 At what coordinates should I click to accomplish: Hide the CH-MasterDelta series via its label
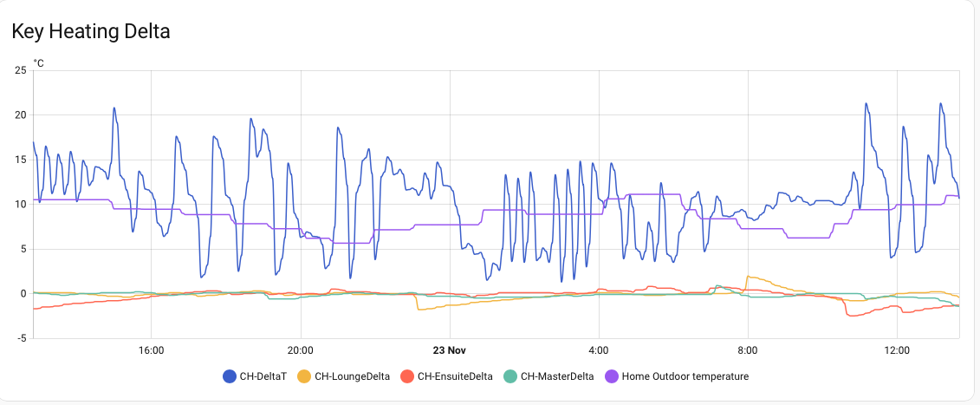click(557, 376)
